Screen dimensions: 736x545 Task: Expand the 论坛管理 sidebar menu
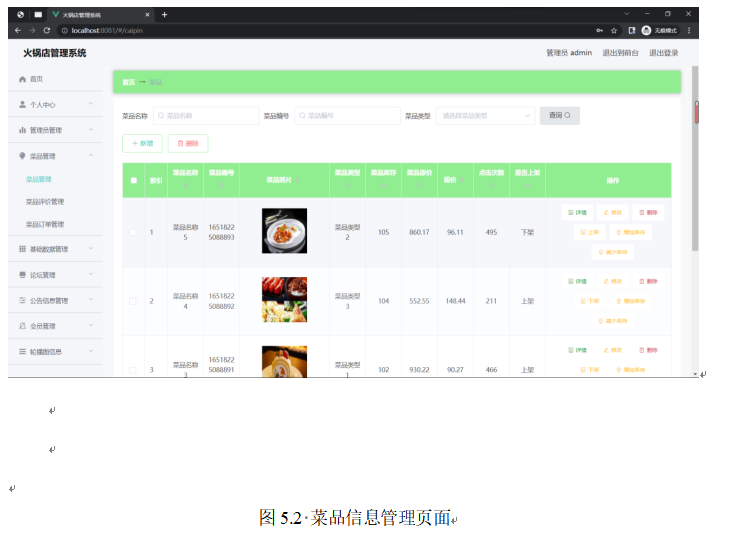point(55,275)
